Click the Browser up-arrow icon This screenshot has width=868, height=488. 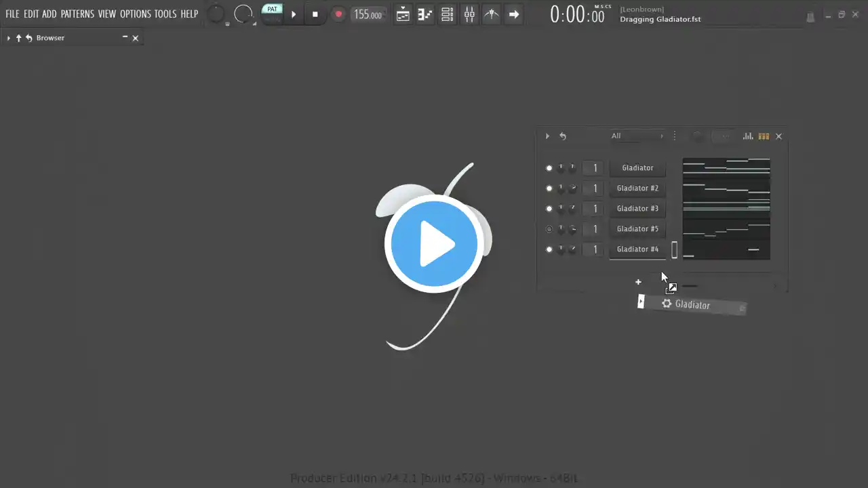(x=19, y=38)
